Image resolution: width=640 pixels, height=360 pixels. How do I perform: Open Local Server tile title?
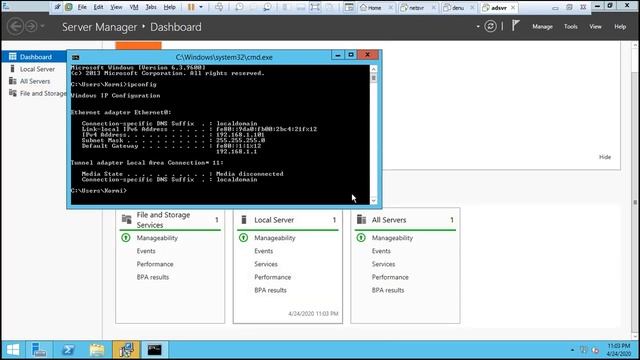coord(274,220)
